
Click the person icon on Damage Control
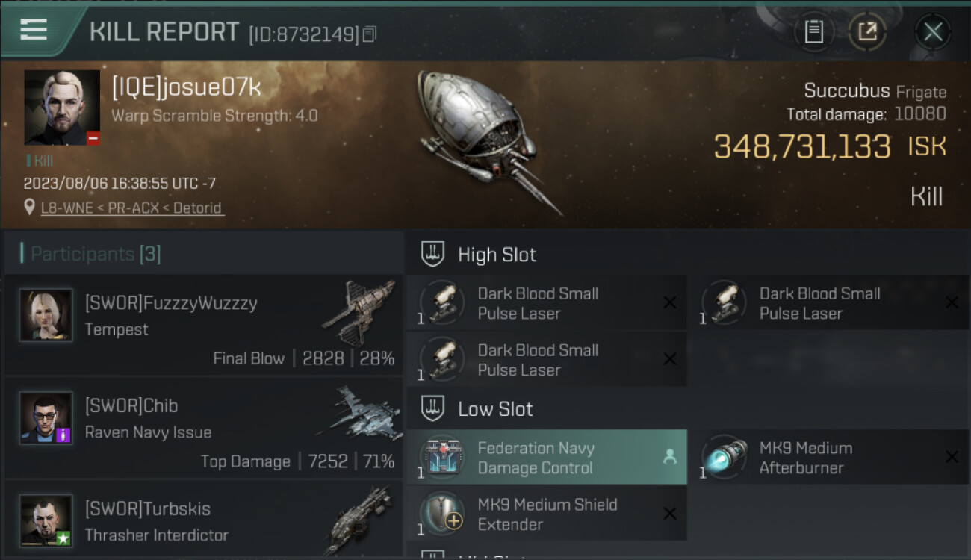670,457
